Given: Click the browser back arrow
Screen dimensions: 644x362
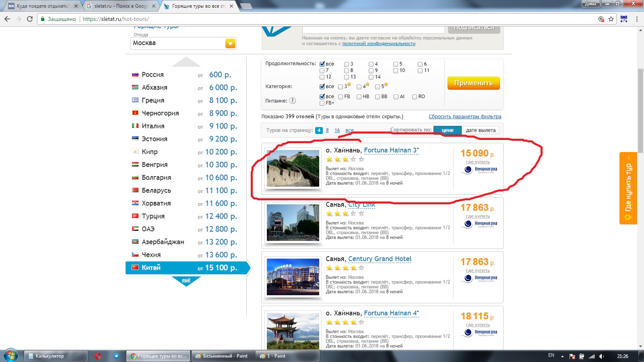Looking at the screenshot, I should pyautogui.click(x=7, y=19).
